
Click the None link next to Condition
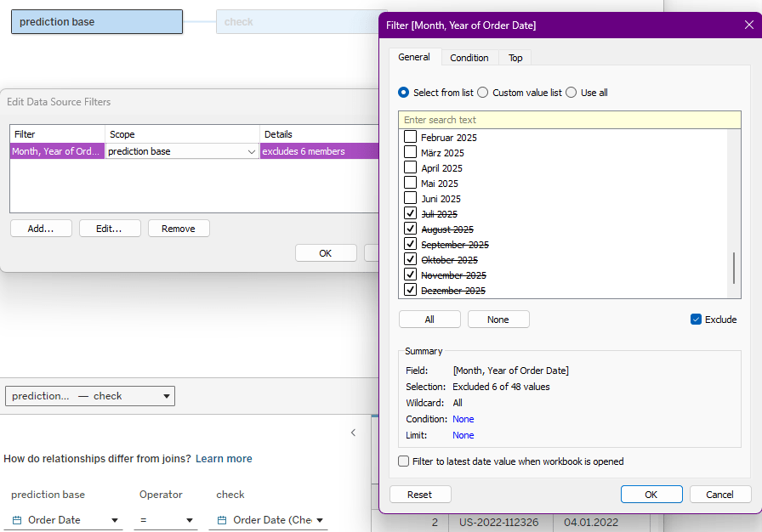tap(463, 419)
